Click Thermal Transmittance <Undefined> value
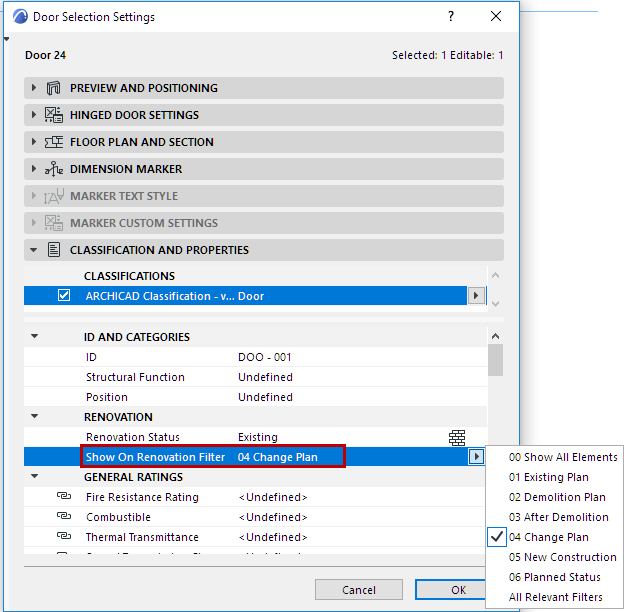 coord(273,537)
